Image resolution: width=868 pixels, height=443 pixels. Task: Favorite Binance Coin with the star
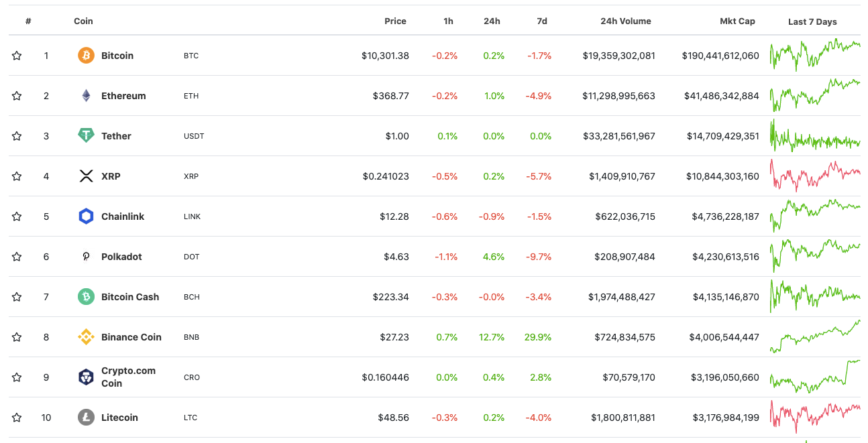[x=17, y=337]
